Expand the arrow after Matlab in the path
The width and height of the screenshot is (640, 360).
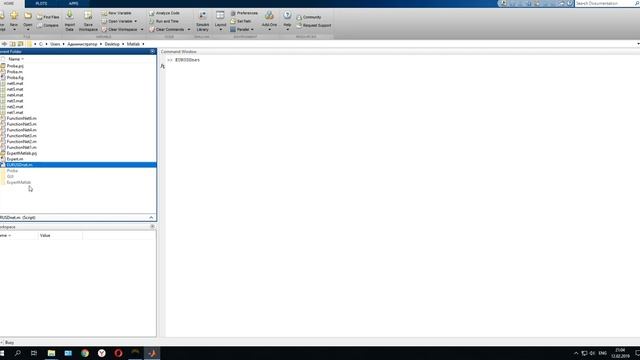click(143, 44)
